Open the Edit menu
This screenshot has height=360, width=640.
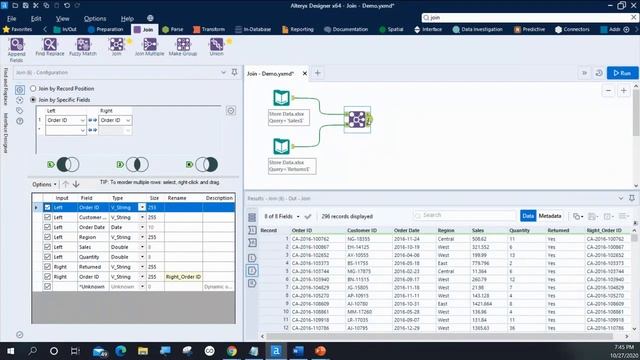pyautogui.click(x=36, y=18)
